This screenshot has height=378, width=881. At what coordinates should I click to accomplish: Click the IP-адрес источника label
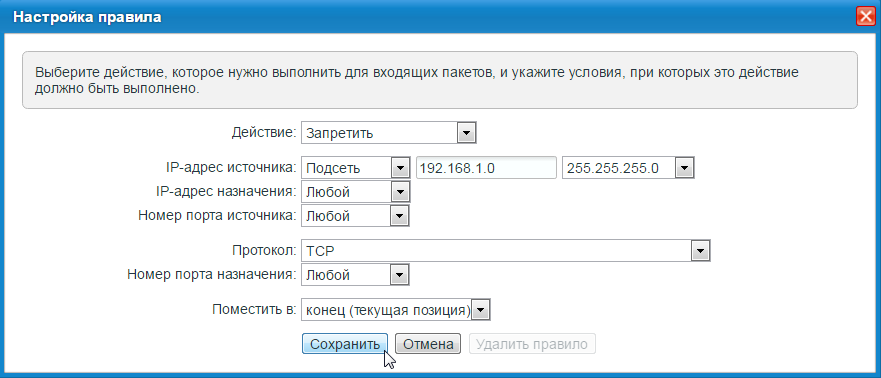pos(230,167)
